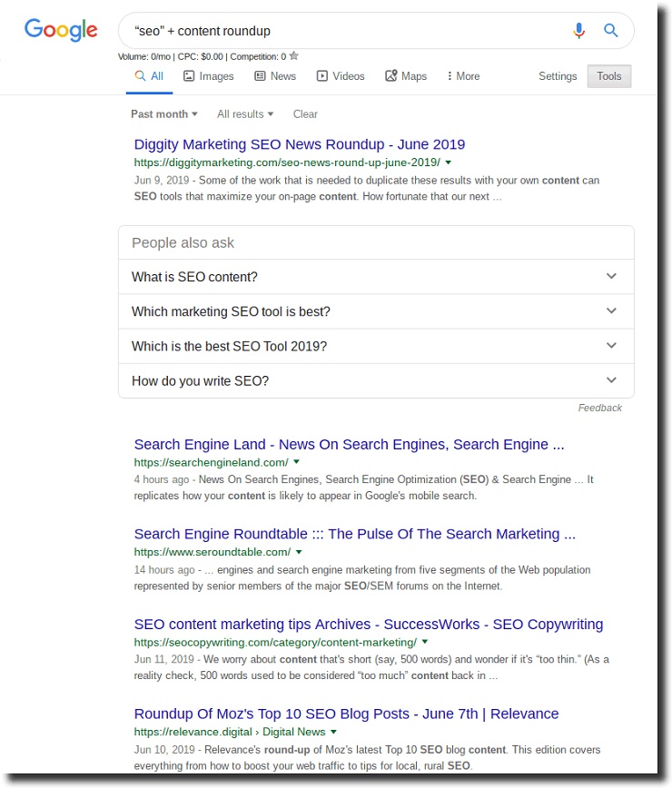The height and width of the screenshot is (788, 672).
Task: Open dropdown arrow beside searchengineland.com URL
Action: click(x=297, y=462)
